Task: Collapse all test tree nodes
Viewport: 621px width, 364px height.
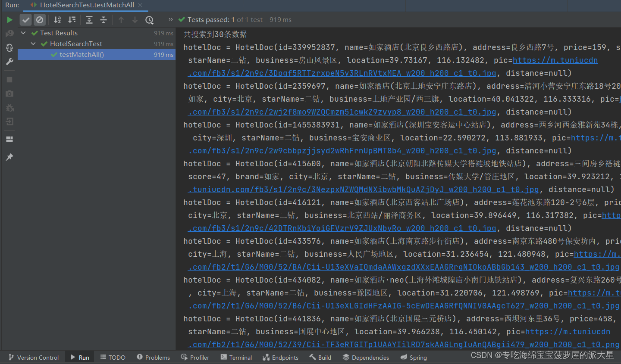Action: pos(103,20)
